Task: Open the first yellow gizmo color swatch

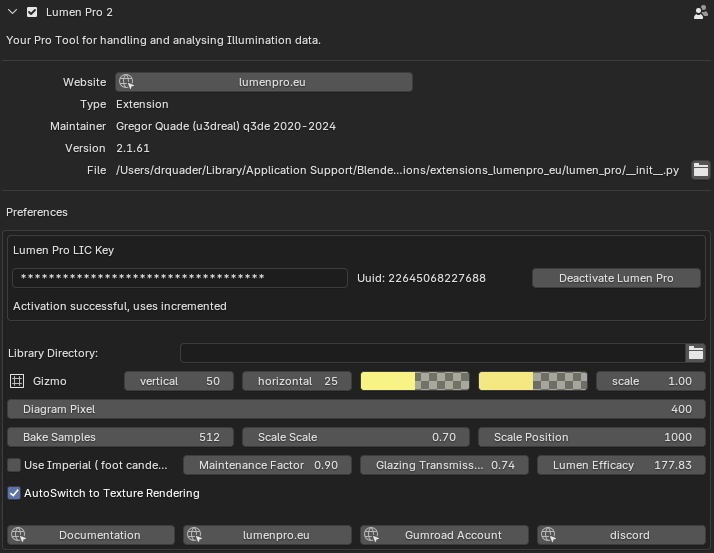Action: [415, 381]
